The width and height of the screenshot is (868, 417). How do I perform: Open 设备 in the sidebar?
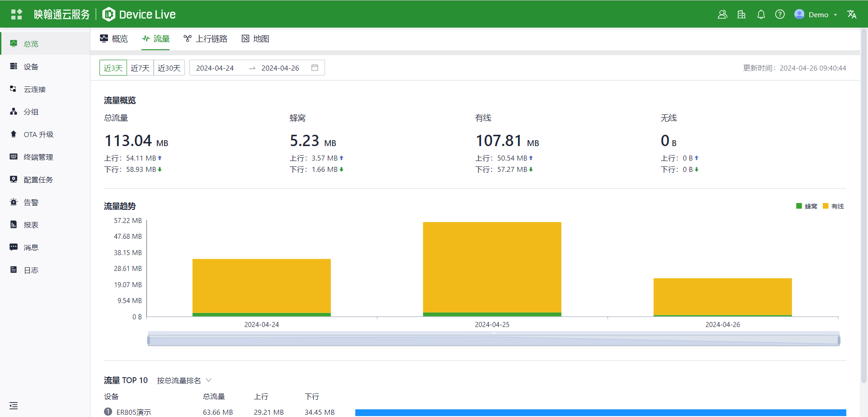45,66
